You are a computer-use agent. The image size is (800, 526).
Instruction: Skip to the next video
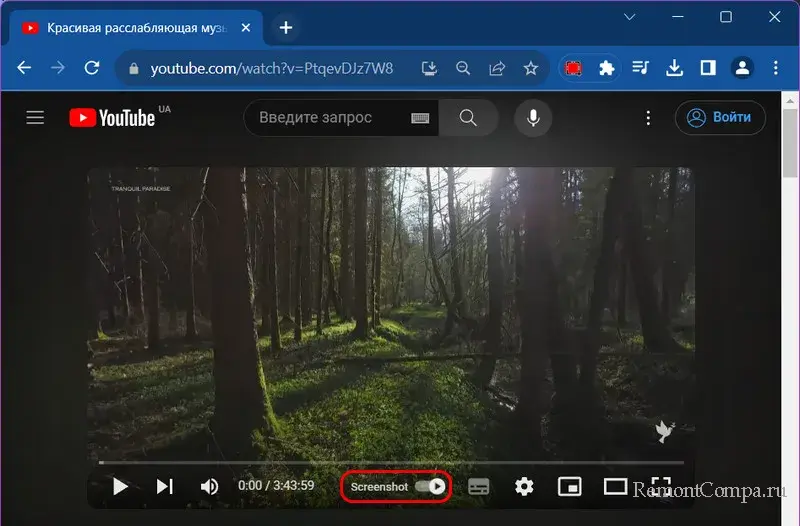tap(165, 487)
